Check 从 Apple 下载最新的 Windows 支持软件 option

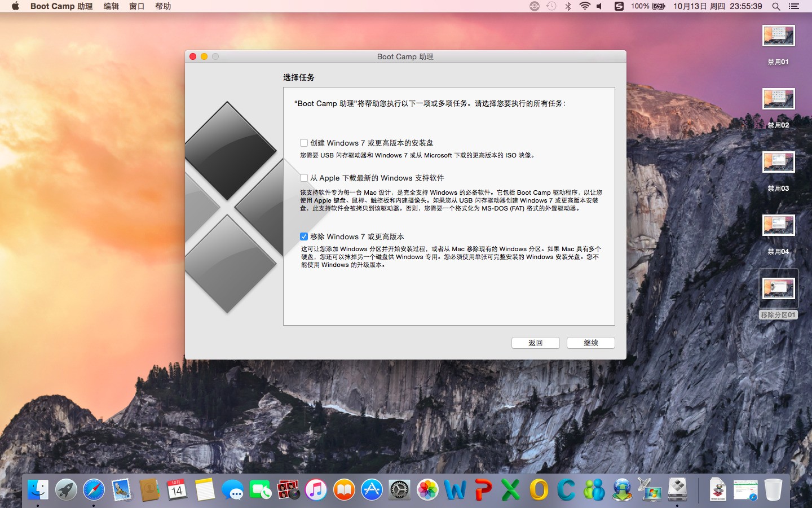coord(304,178)
